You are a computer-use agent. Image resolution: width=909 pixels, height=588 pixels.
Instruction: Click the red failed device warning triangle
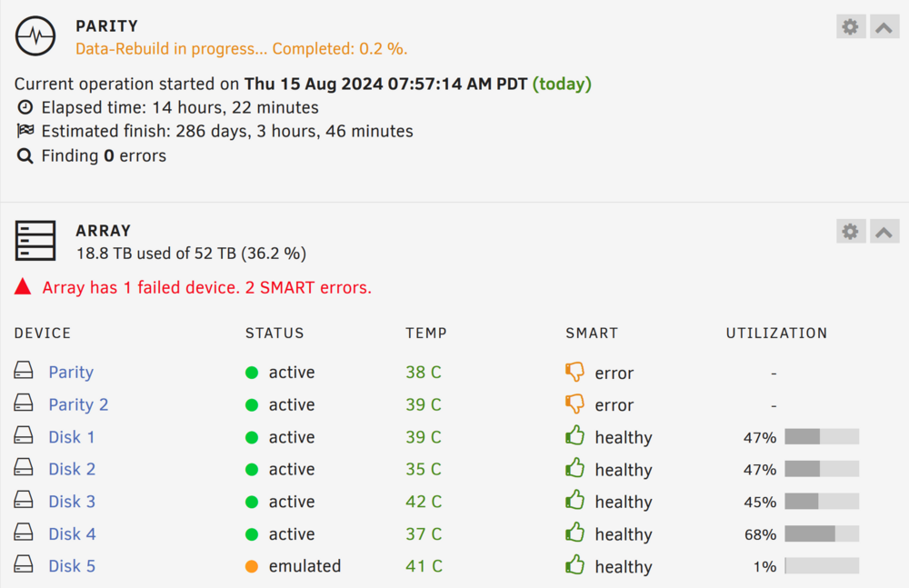tap(23, 286)
